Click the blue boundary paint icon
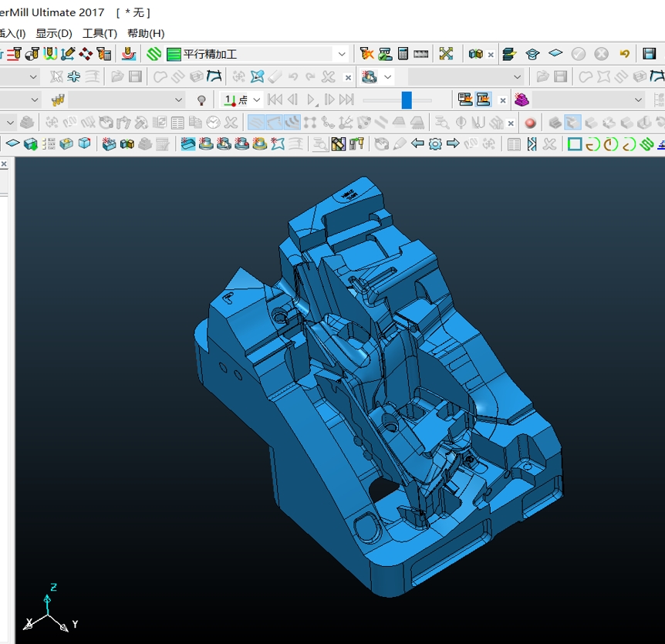 point(257,76)
